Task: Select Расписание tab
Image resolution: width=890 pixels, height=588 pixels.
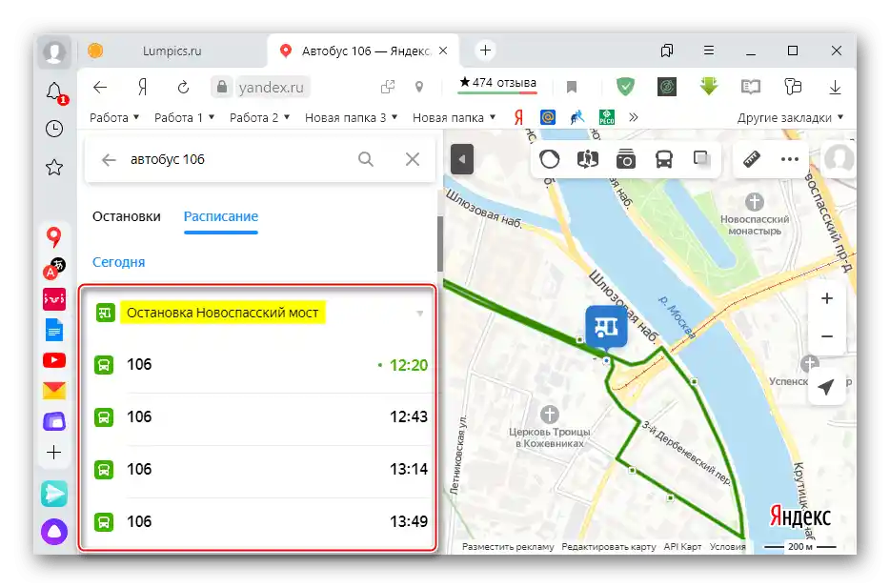Action: [221, 216]
